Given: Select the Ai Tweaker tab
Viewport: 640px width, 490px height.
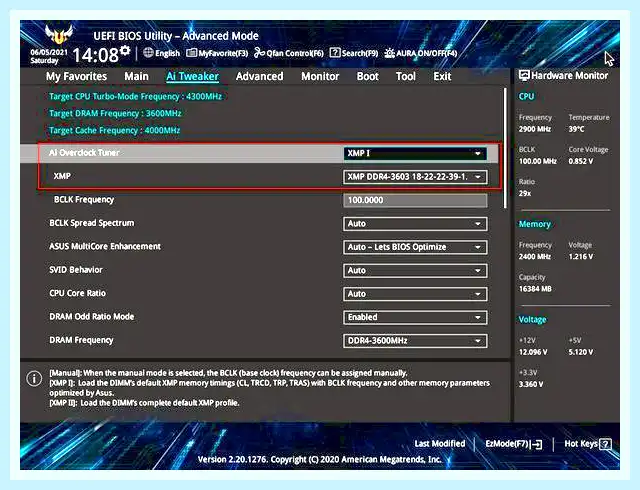Looking at the screenshot, I should pyautogui.click(x=192, y=76).
